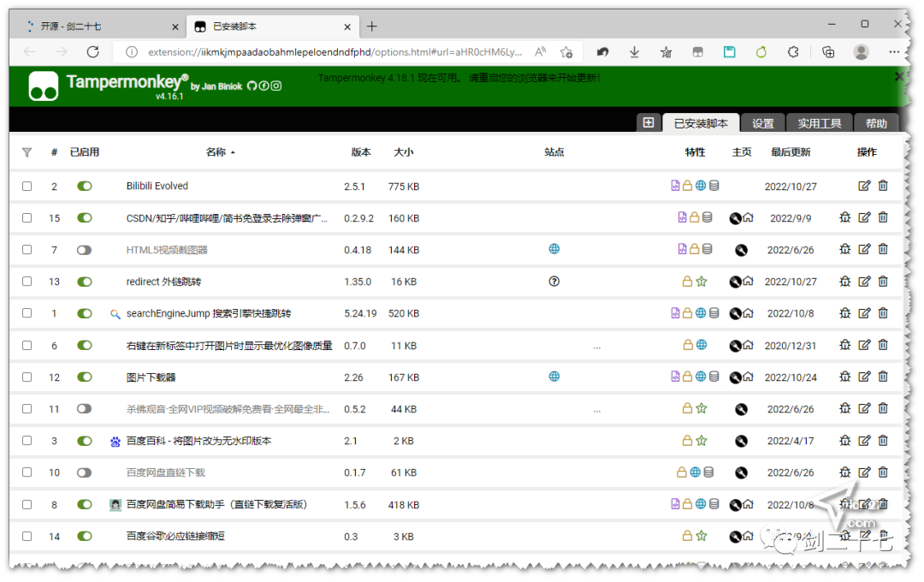Switch to 设置 tab

(x=762, y=122)
